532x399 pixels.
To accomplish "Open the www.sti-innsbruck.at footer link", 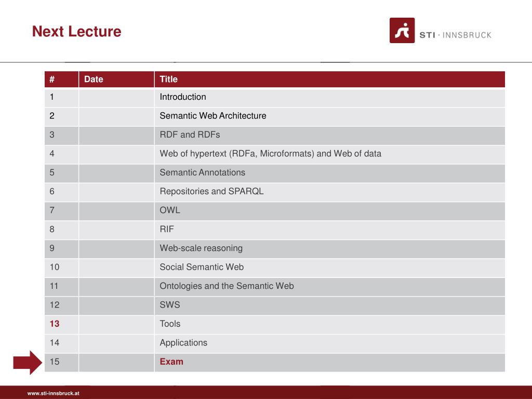I will pyautogui.click(x=54, y=393).
